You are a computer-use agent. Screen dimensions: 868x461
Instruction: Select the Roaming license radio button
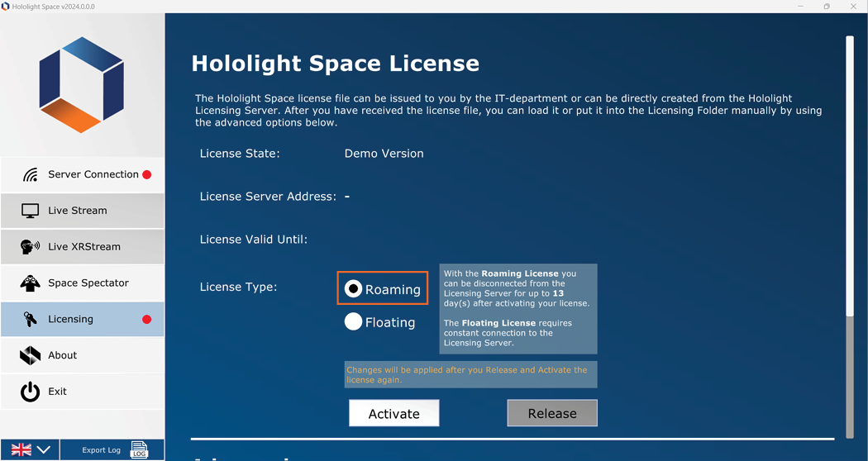(353, 289)
